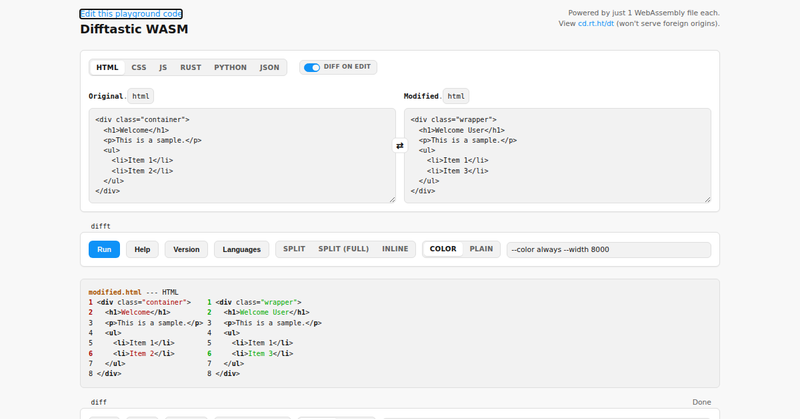This screenshot has height=419, width=800.
Task: Click the Done status text
Action: (x=702, y=402)
